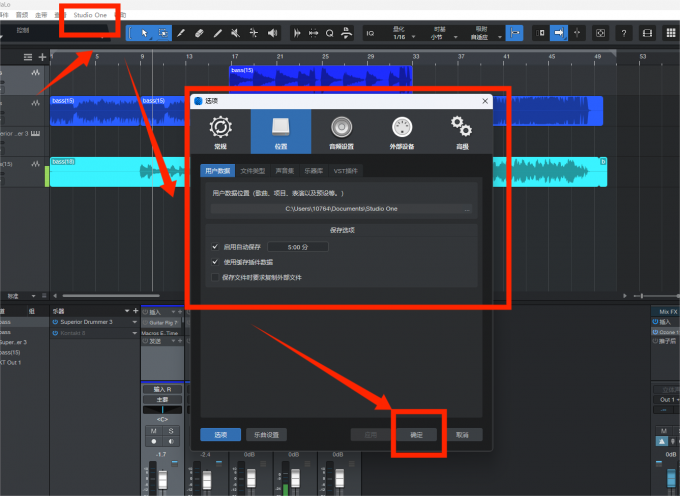
Task: Switch to the 文件类型 tab
Action: [x=253, y=171]
